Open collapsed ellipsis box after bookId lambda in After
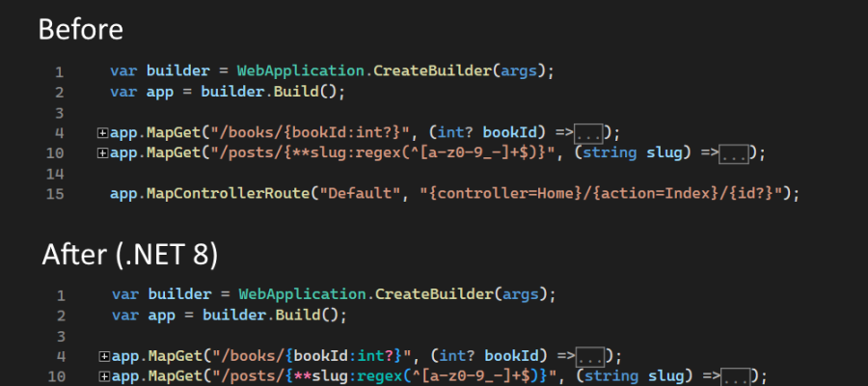 tap(590, 357)
